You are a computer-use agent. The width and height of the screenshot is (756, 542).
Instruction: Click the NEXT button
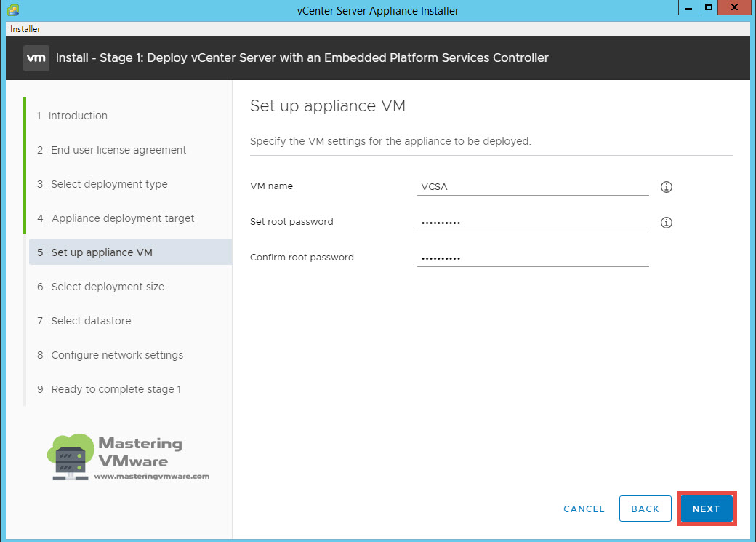tap(707, 509)
